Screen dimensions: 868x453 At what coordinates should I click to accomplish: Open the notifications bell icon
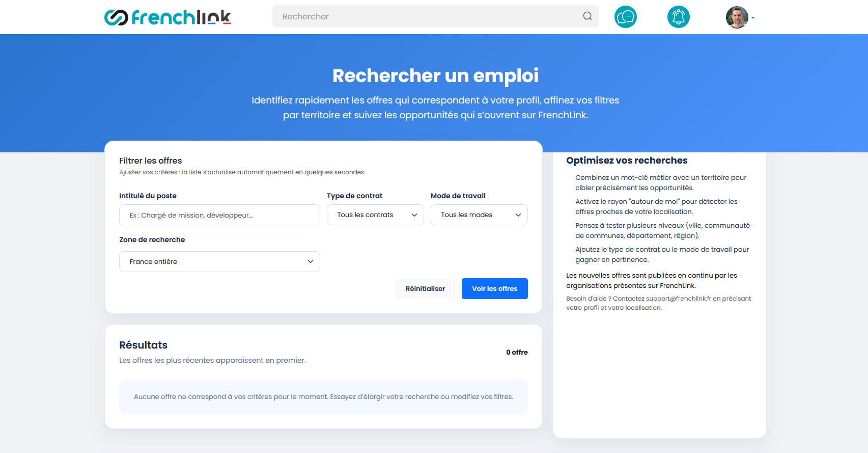pos(678,17)
